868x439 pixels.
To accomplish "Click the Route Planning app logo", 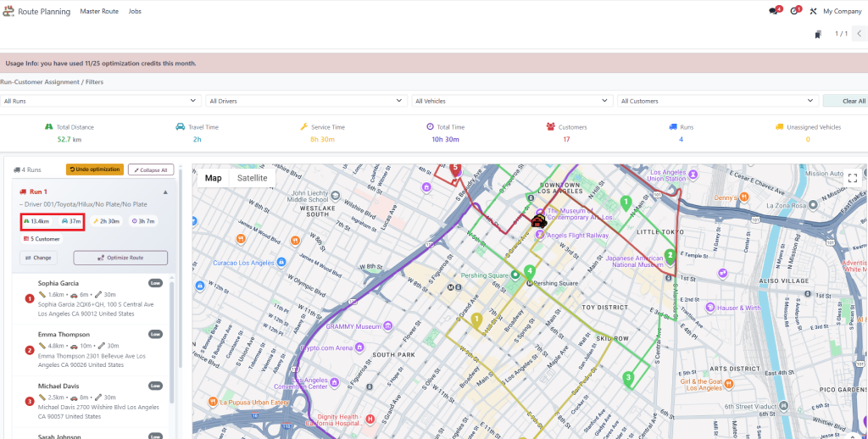I will (x=9, y=11).
